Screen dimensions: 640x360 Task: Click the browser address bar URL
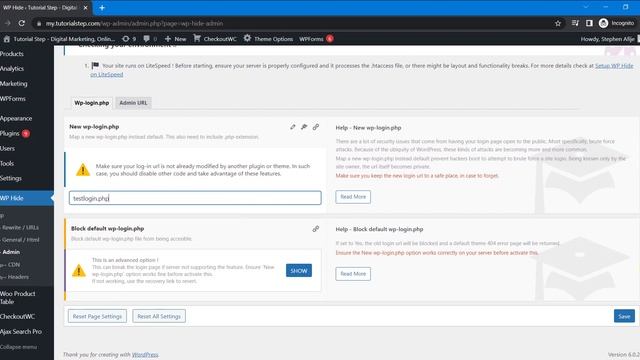(134, 24)
